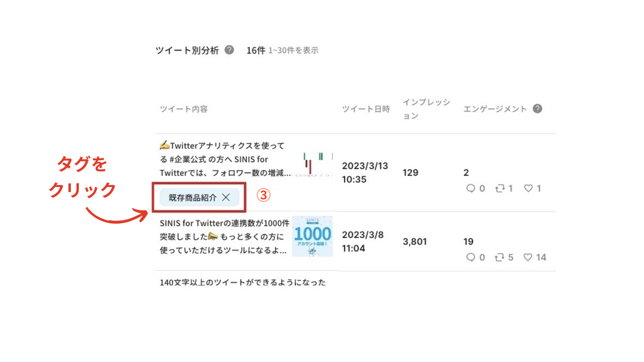Screen dimensions: 644x362
Task: Click heart icon on 2023/3/13 tweet
Action: coord(528,188)
